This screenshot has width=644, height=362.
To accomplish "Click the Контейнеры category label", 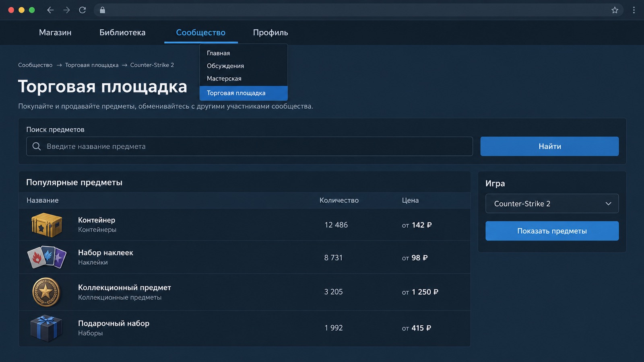I will [97, 230].
